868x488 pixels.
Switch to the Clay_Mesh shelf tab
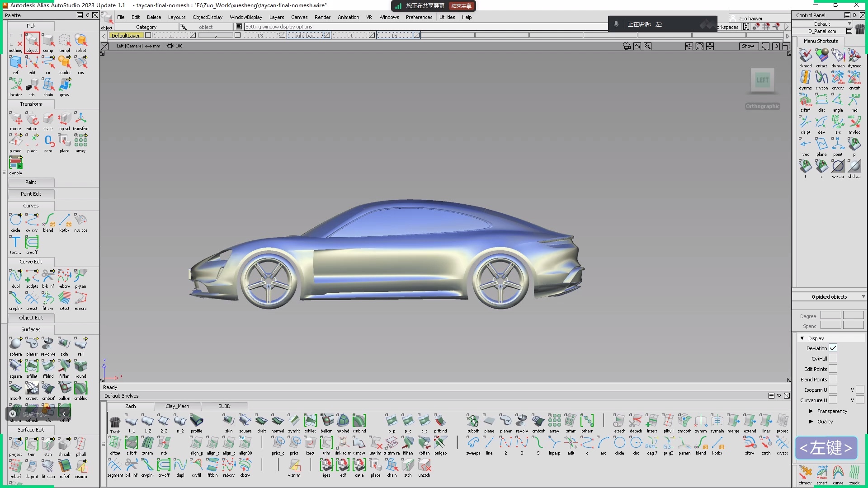click(177, 406)
